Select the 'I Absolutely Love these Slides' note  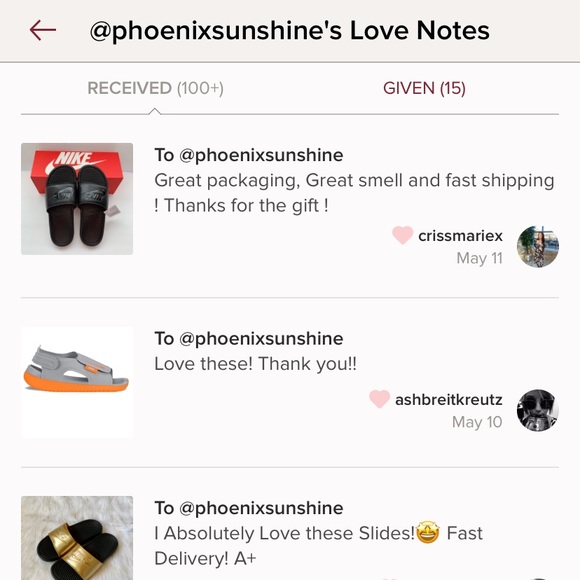click(x=318, y=546)
